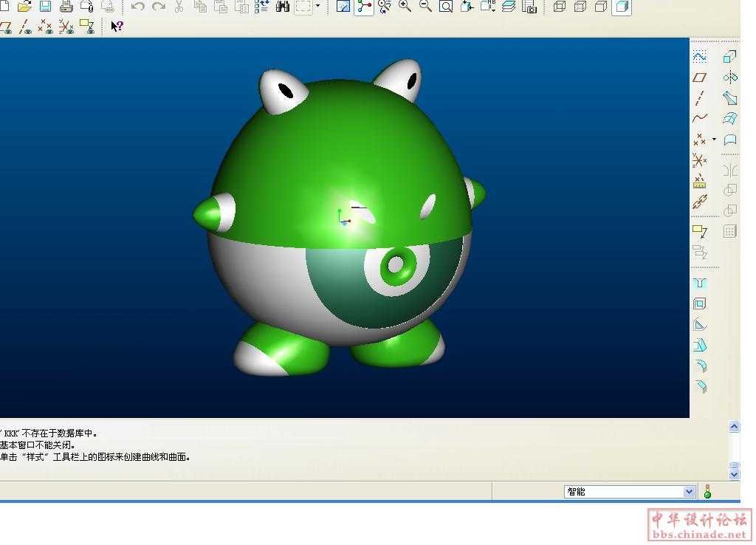Switch to hidden line display mode
The height and width of the screenshot is (545, 756).
pos(580,6)
